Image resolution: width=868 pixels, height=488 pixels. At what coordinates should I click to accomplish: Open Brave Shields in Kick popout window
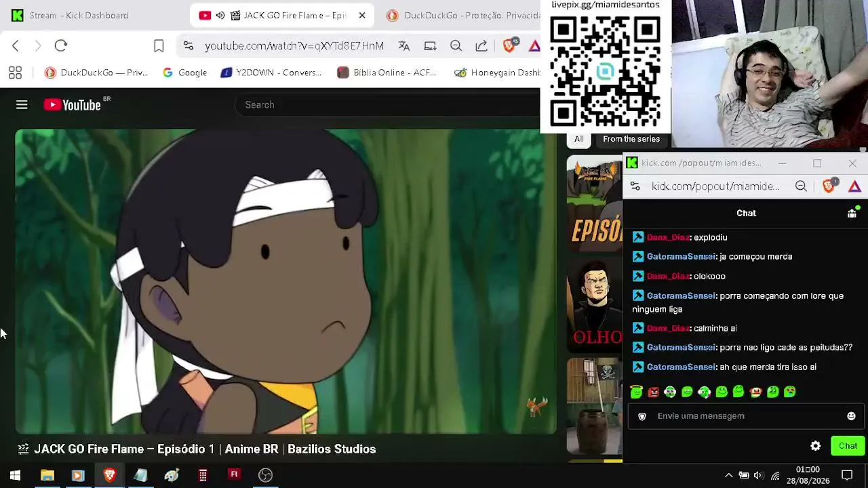(829, 186)
